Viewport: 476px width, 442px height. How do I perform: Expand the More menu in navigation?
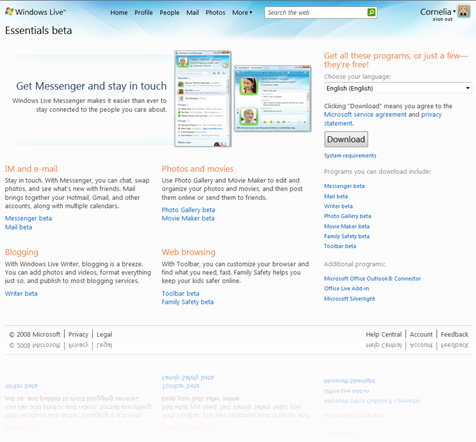pos(242,13)
